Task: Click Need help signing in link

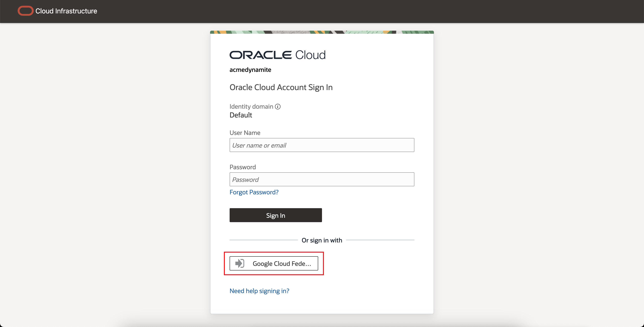Action: [x=259, y=291]
